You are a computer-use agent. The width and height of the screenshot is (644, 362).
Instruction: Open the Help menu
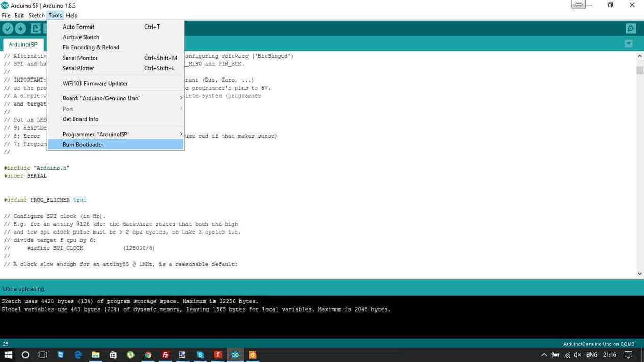click(72, 15)
